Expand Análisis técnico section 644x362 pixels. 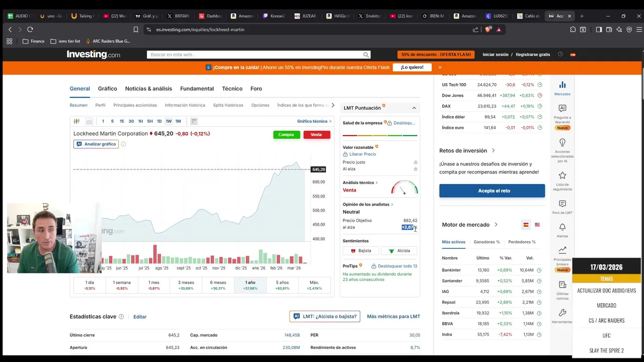point(360,183)
